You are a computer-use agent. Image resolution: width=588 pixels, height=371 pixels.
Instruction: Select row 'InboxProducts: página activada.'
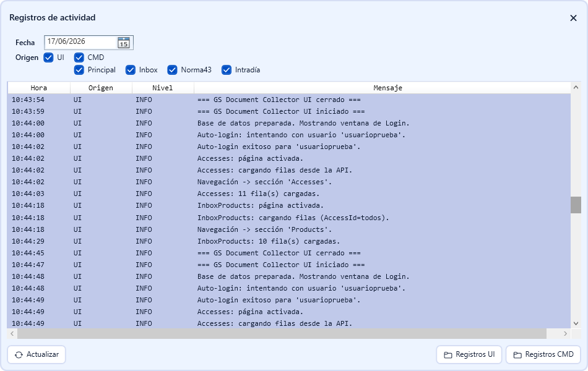point(289,205)
